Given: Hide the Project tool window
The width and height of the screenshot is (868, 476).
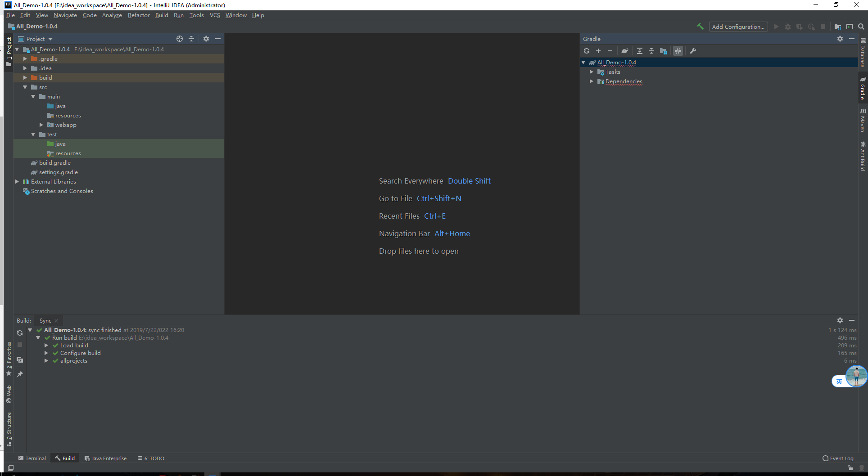Looking at the screenshot, I should [x=218, y=39].
